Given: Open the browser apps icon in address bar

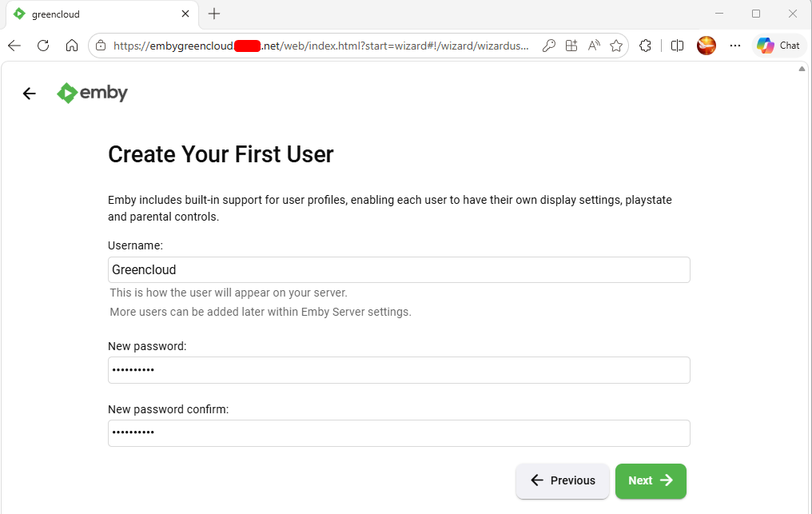Looking at the screenshot, I should pos(571,46).
